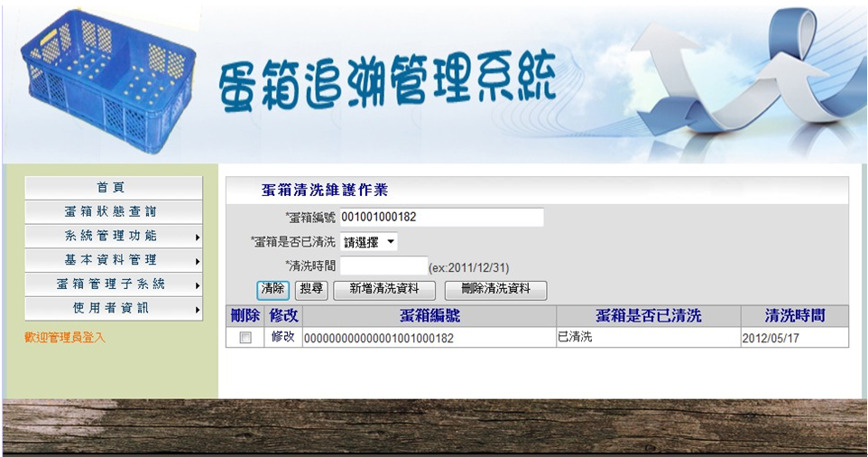
Task: Click the 修改 link in the result row
Action: [283, 338]
